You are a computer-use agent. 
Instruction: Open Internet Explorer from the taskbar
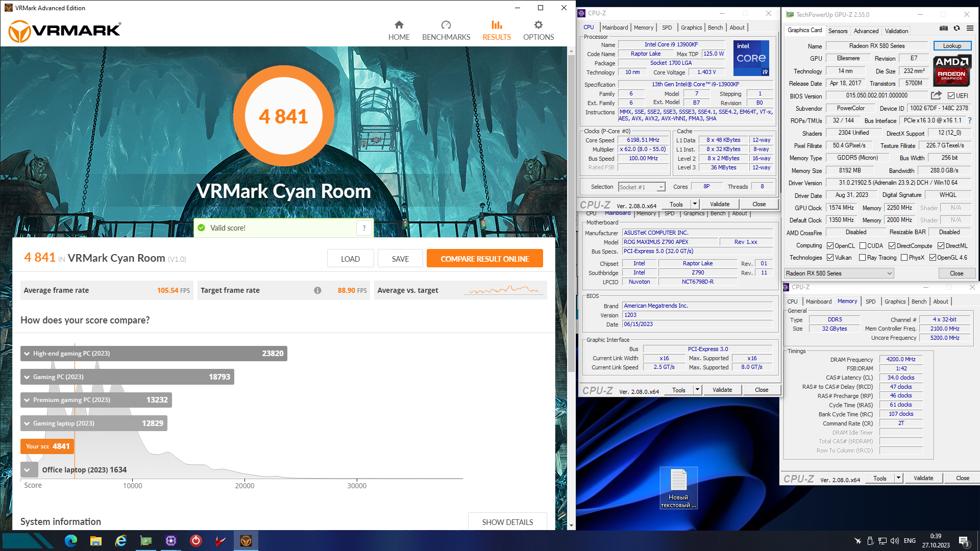(x=121, y=541)
